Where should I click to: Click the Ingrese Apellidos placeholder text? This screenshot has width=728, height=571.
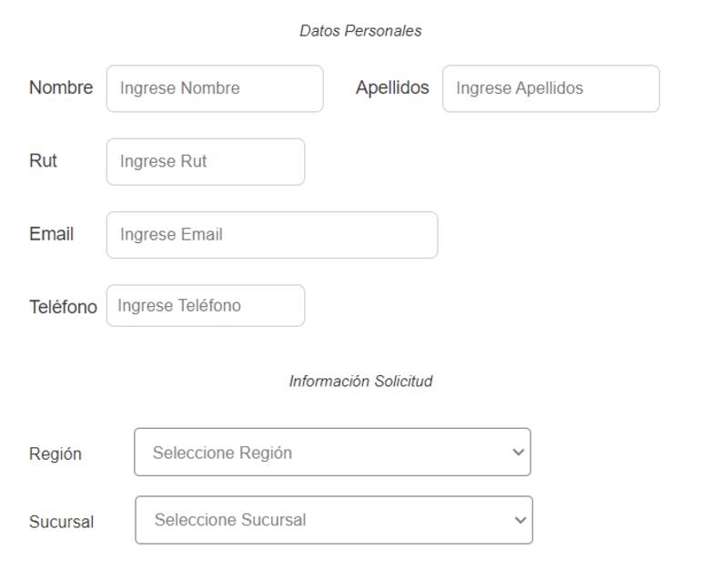[x=520, y=88]
